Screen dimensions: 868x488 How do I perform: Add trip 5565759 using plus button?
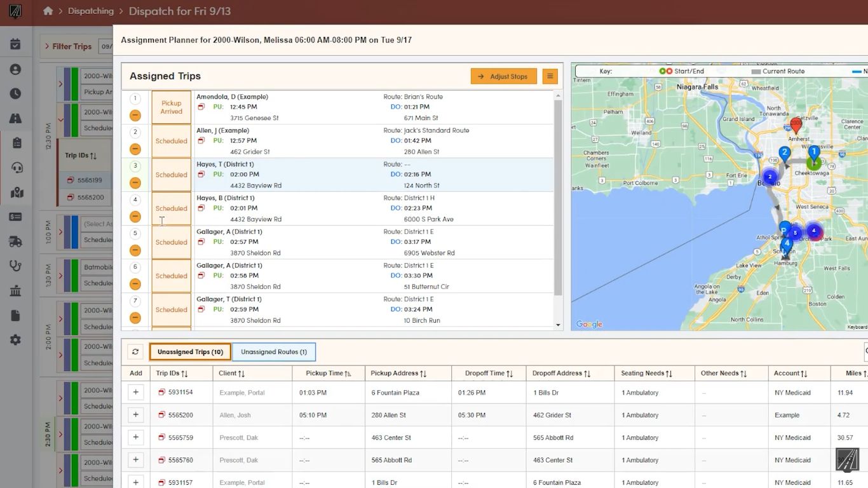tap(135, 438)
